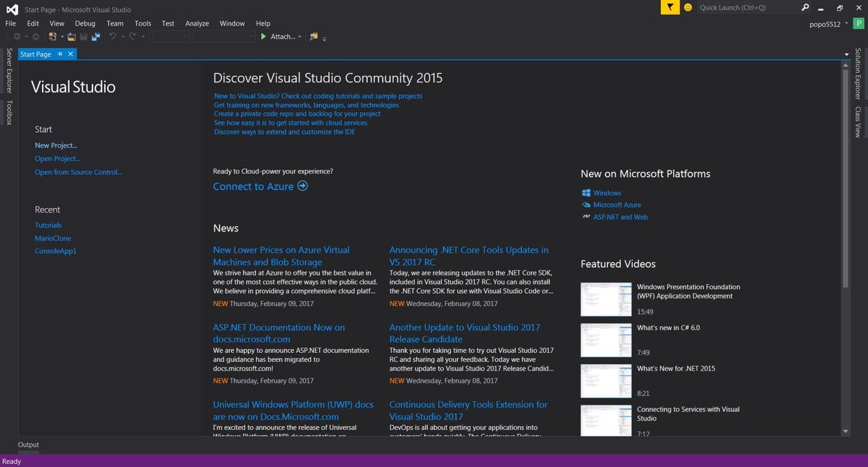Click the Open File folder icon
Image resolution: width=868 pixels, height=467 pixels.
point(71,37)
